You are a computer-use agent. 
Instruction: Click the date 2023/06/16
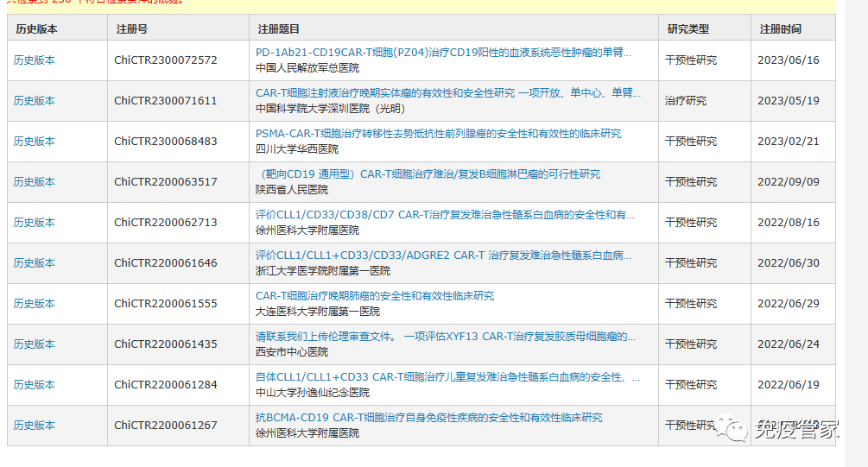tap(789, 60)
